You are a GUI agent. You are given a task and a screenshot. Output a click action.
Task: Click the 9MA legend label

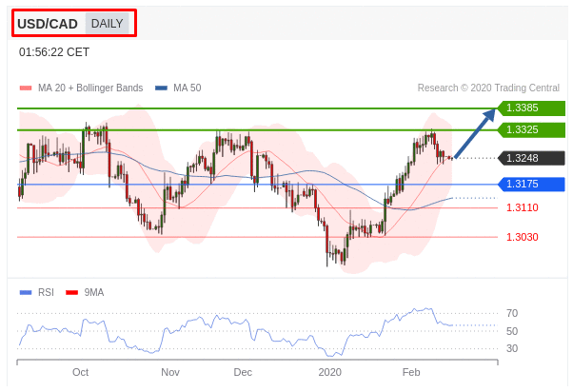pyautogui.click(x=94, y=293)
